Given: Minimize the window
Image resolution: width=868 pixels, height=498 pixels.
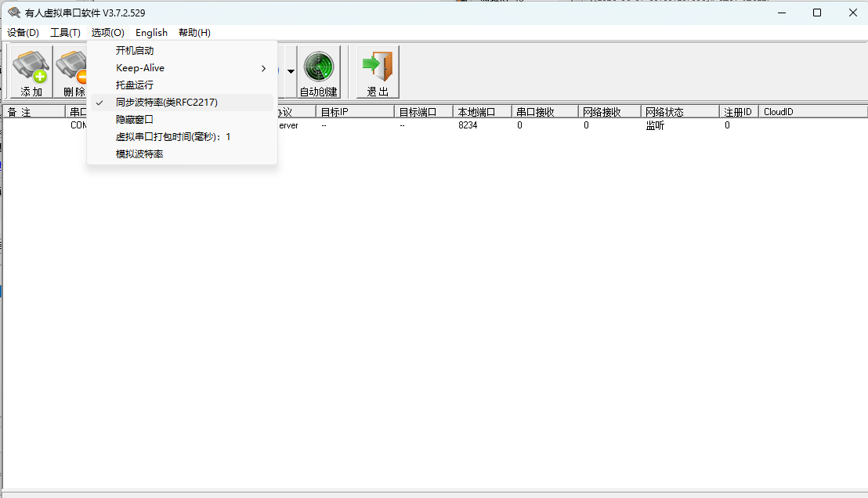Looking at the screenshot, I should click(x=782, y=13).
